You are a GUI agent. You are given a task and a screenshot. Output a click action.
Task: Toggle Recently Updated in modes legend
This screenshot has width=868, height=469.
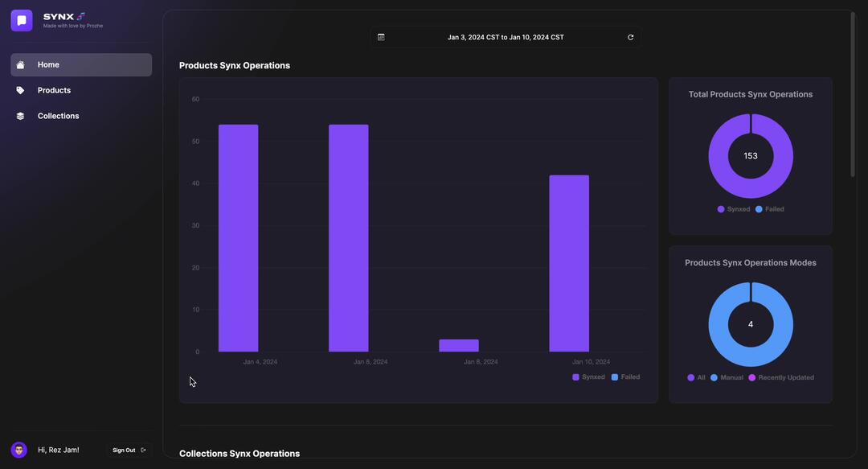[781, 377]
